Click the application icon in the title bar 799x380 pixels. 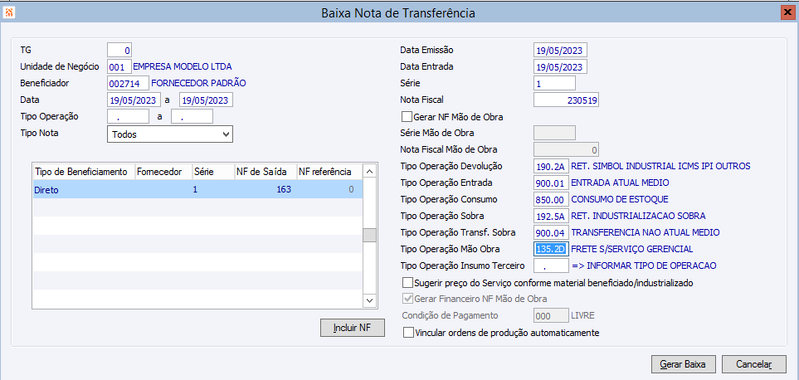(x=9, y=12)
